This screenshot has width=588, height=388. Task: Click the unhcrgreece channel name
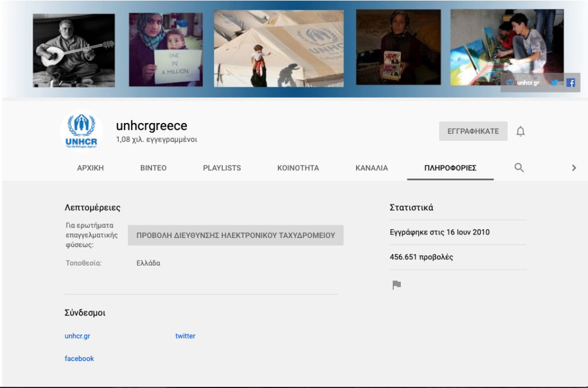[x=152, y=126]
